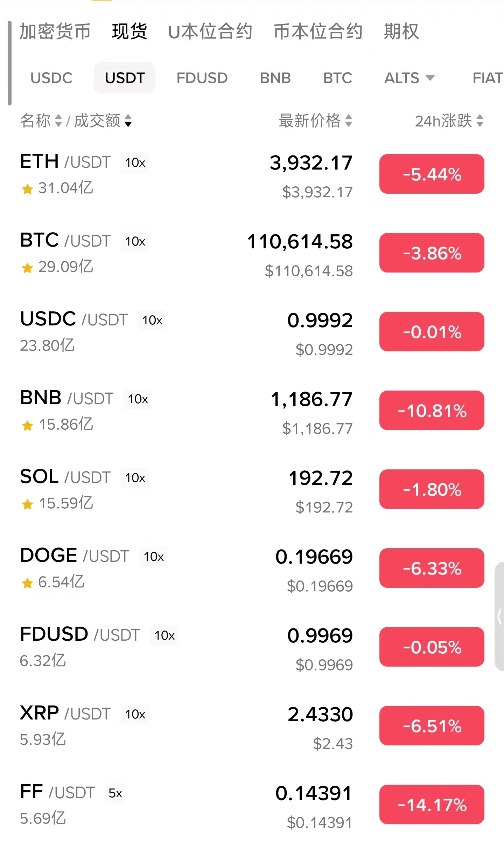Select the FDUSD quote filter
The image size is (504, 854).
click(202, 78)
